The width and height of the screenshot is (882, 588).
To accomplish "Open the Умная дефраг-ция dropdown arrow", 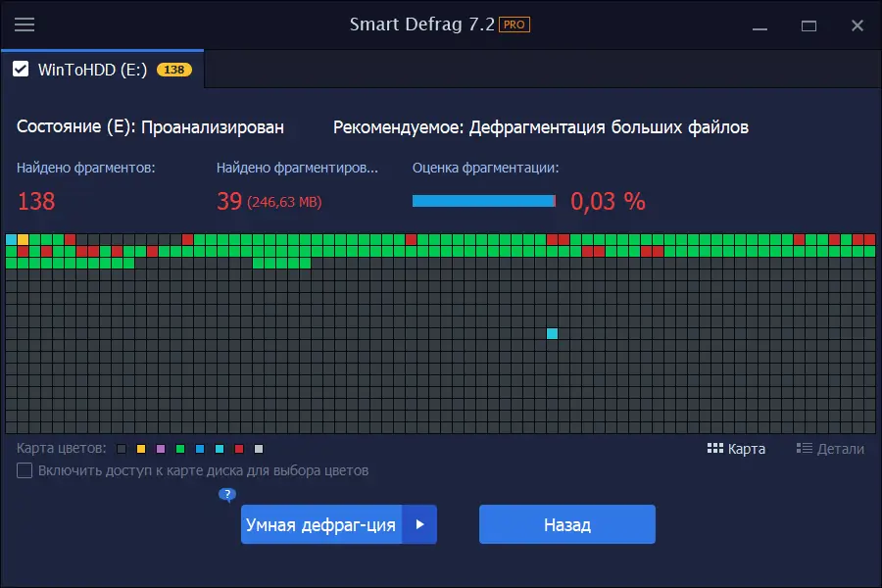I will pyautogui.click(x=421, y=524).
